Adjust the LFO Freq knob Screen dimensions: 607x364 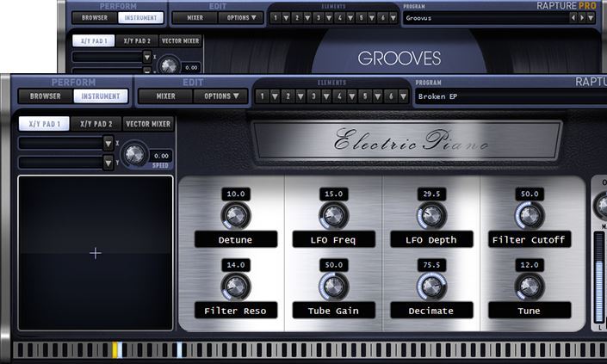(x=333, y=215)
